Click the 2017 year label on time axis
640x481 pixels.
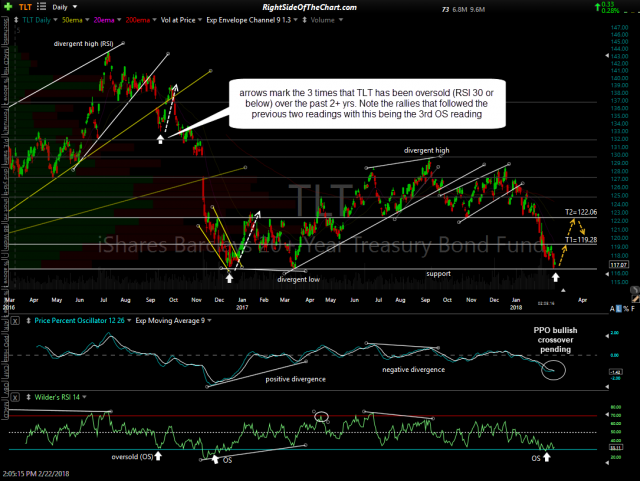tap(242, 307)
